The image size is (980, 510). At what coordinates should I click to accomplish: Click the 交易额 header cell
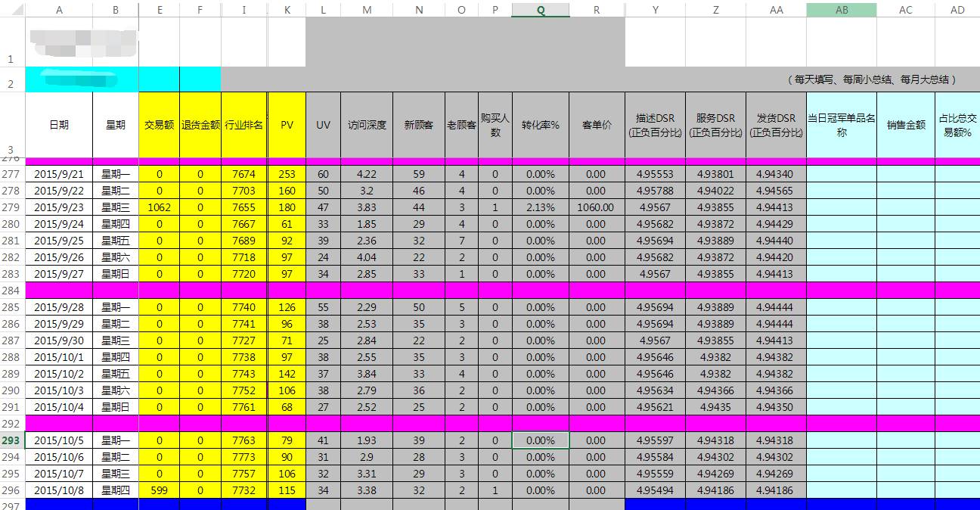tap(159, 125)
